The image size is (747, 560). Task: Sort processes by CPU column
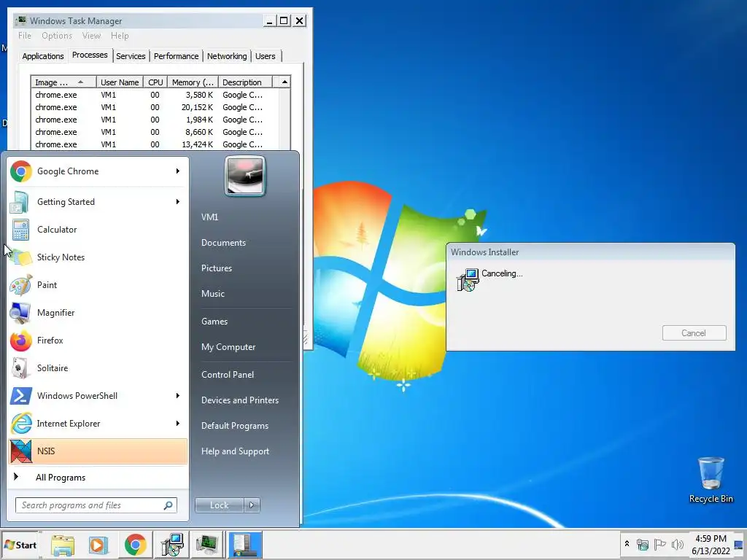[x=155, y=82]
